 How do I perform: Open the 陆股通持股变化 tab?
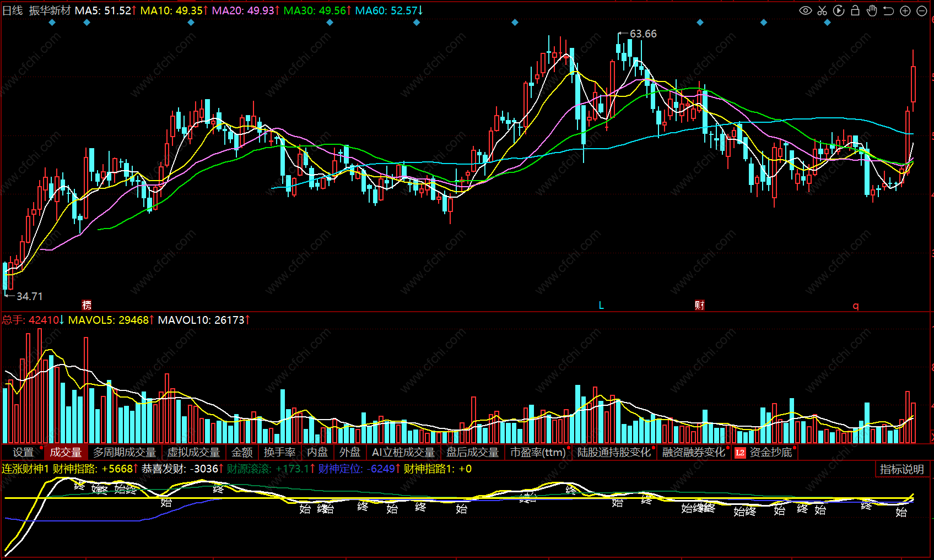614,452
